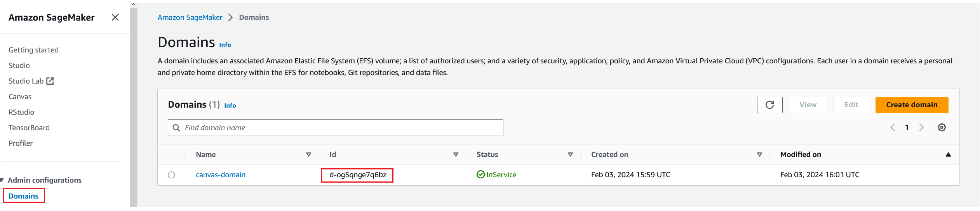Collapse the Admin configurations section
Image resolution: width=980 pixels, height=211 pixels.
coord(2,180)
